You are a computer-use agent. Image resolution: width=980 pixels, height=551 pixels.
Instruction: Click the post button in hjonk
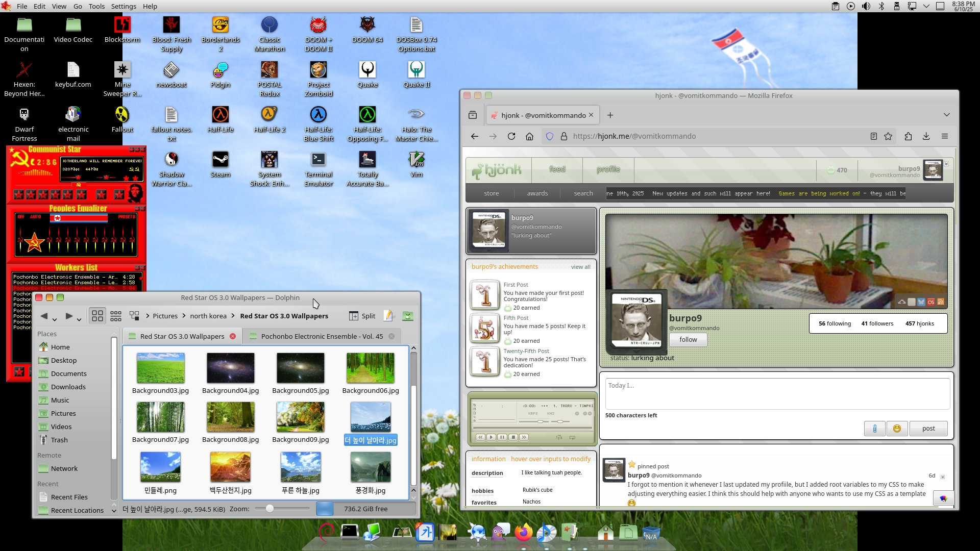click(928, 429)
